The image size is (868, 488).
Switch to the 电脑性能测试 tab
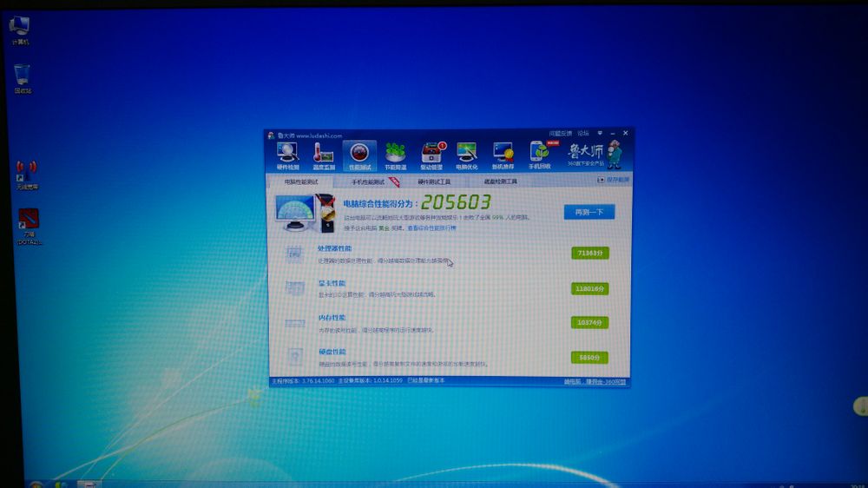(x=300, y=181)
